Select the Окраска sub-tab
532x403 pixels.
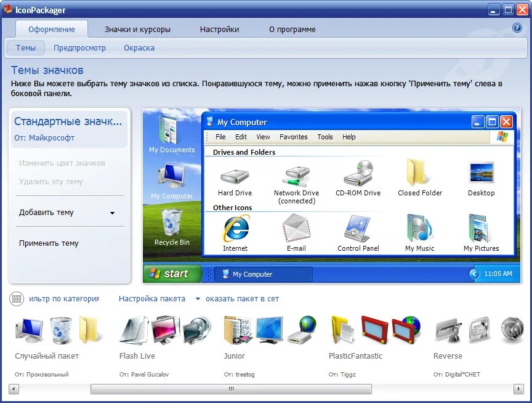point(139,48)
